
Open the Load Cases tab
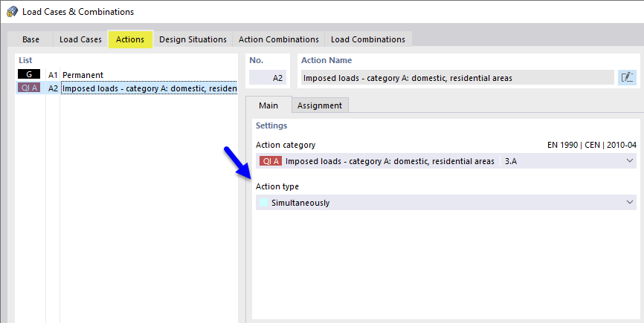click(80, 39)
